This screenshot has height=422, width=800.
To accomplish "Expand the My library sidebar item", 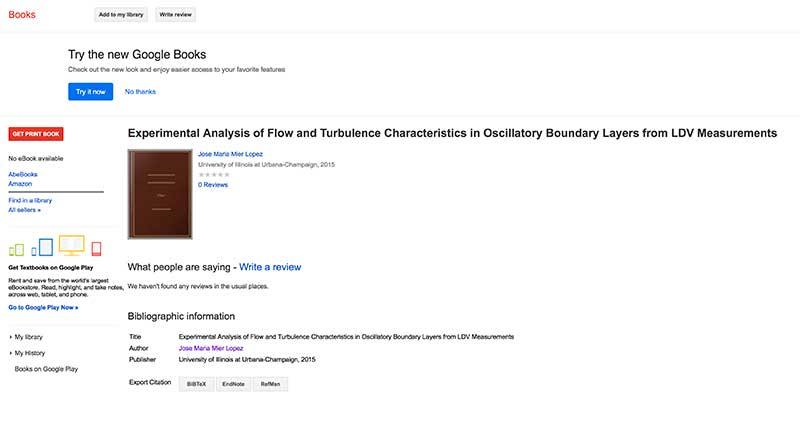I will (26, 337).
